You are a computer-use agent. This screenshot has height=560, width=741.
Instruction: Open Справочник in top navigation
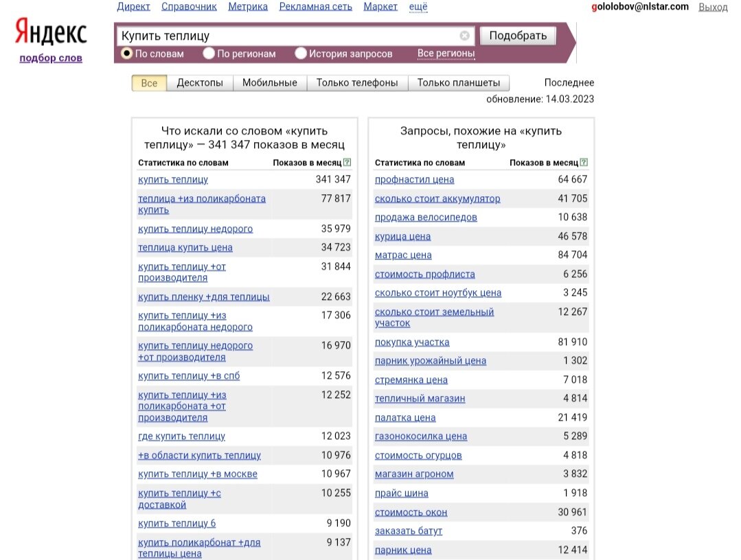point(189,7)
